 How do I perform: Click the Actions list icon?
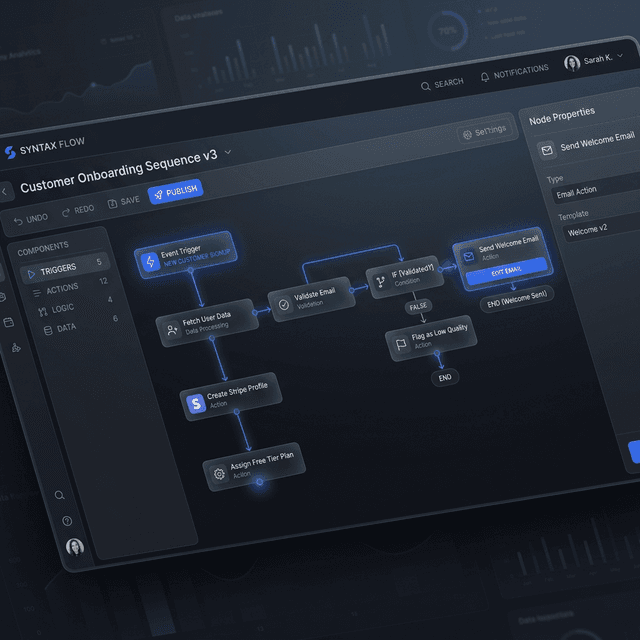[37, 293]
